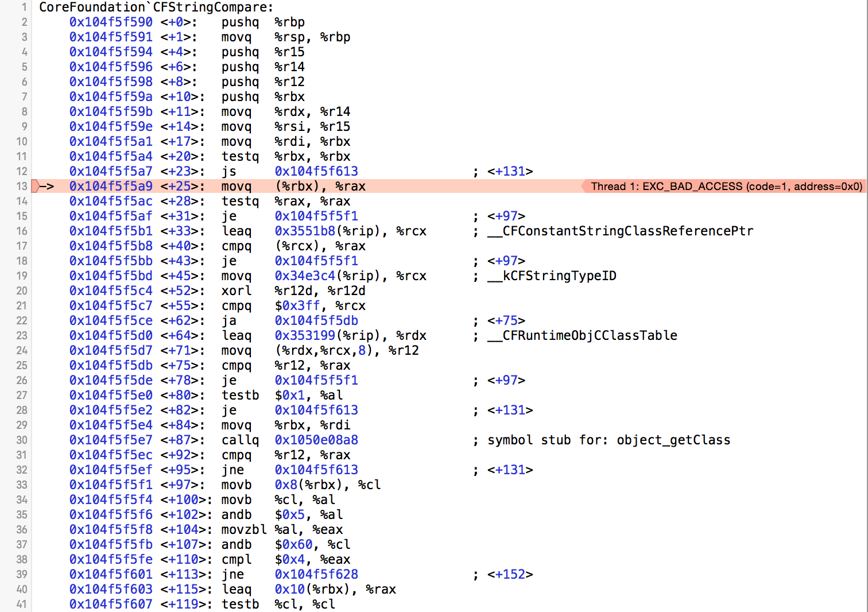Screen dimensions: 868x612
Task: Click the program counter arrow on line 13
Action: click(43, 186)
